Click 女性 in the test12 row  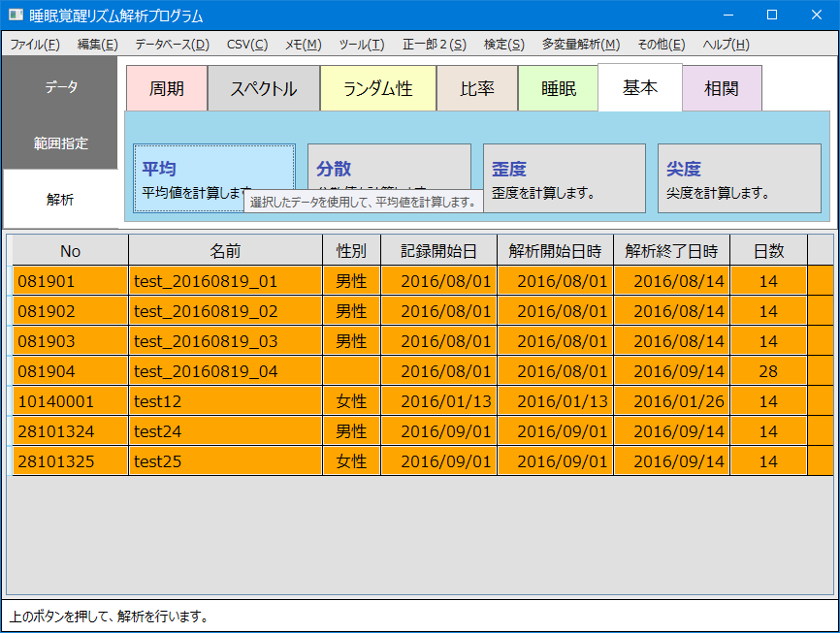[x=351, y=401]
